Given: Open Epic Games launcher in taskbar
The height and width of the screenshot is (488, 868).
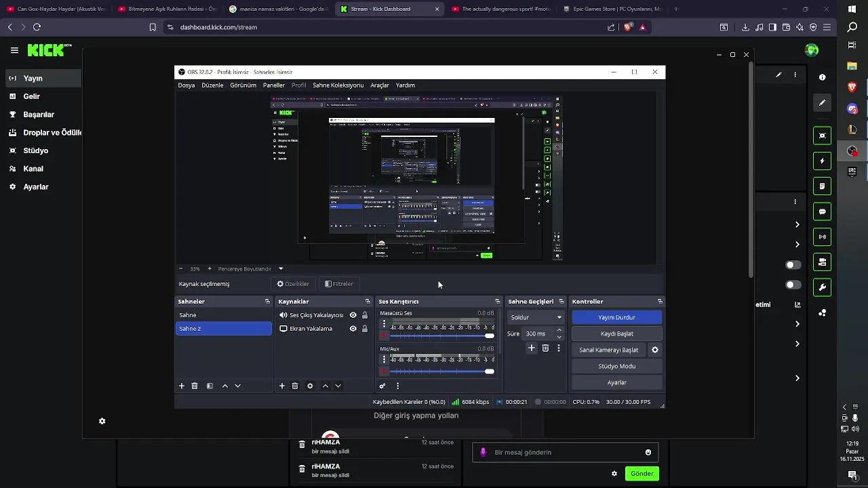Looking at the screenshot, I should coord(852,172).
